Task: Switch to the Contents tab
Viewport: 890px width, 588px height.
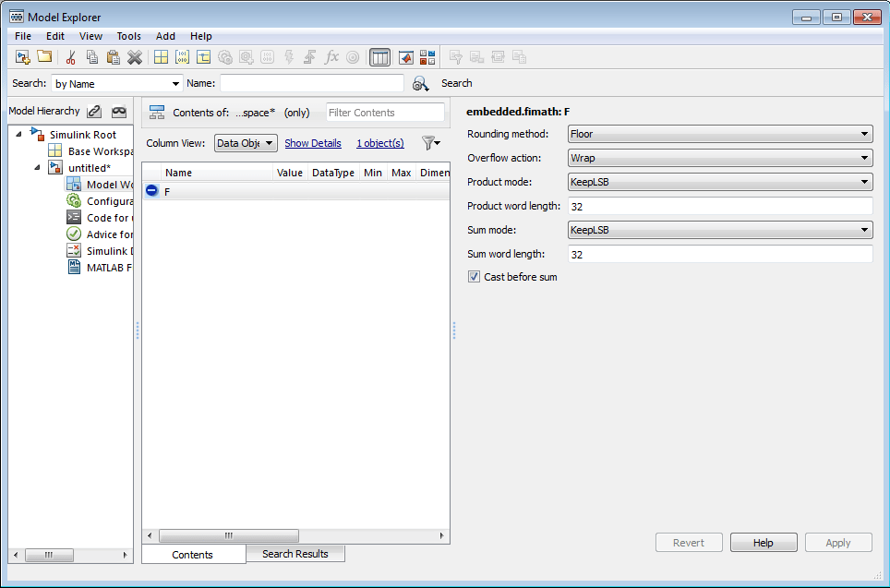Action: click(x=193, y=555)
